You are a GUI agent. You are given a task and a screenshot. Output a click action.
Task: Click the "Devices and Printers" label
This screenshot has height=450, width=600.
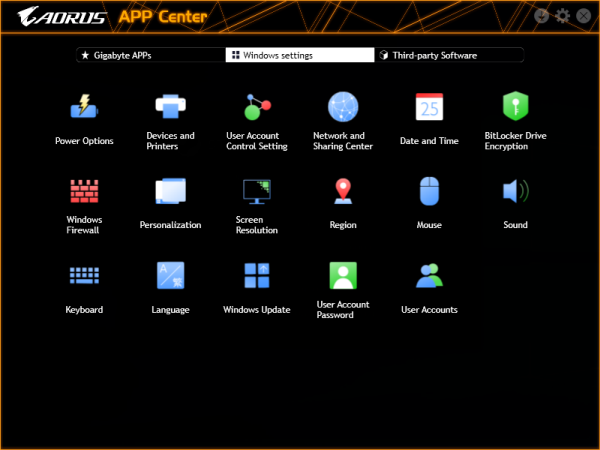click(171, 141)
